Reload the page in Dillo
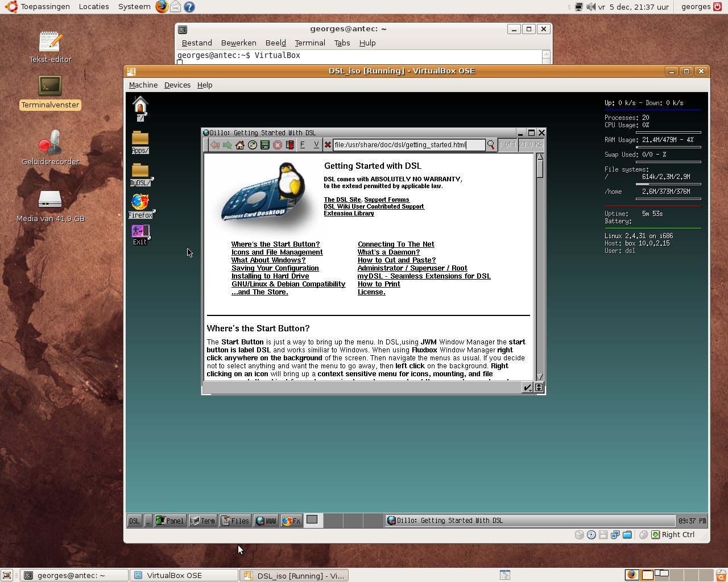The image size is (728, 582). tap(253, 145)
